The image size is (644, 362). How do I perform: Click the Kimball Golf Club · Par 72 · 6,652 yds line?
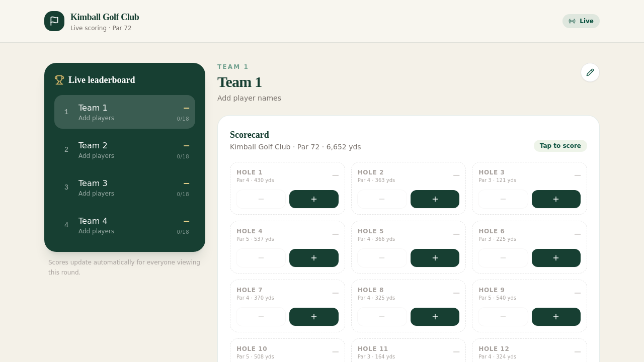click(x=295, y=147)
